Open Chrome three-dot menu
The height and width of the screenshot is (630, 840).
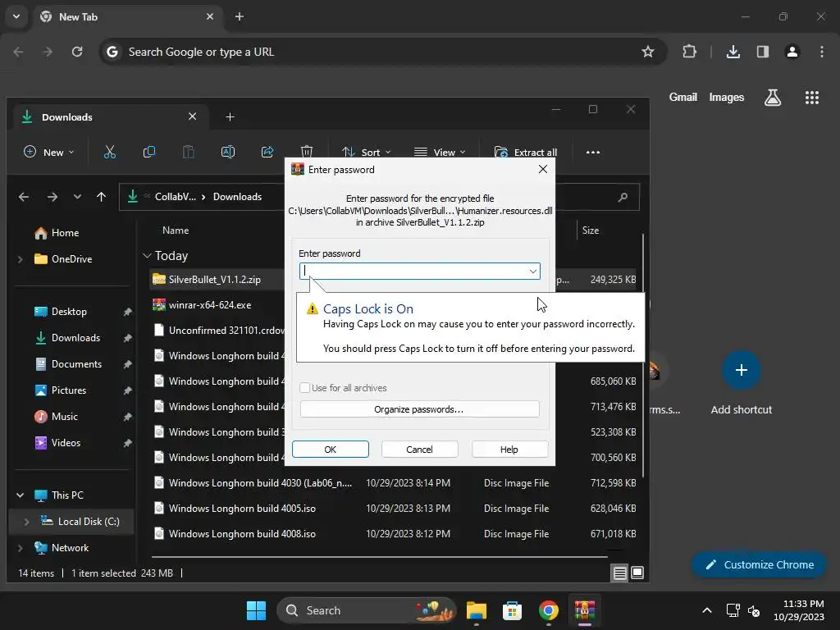(822, 52)
